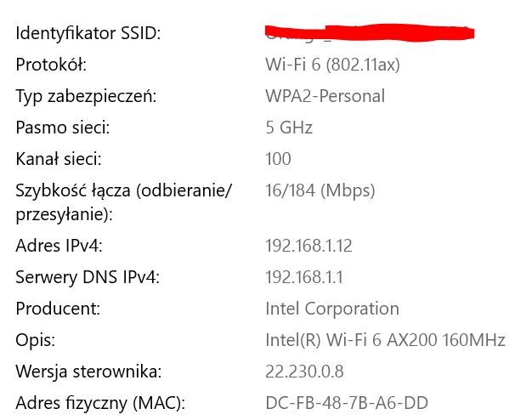Click the WPA2-Personal security type value
Screen dimensions: 532x420
pyautogui.click(x=325, y=96)
